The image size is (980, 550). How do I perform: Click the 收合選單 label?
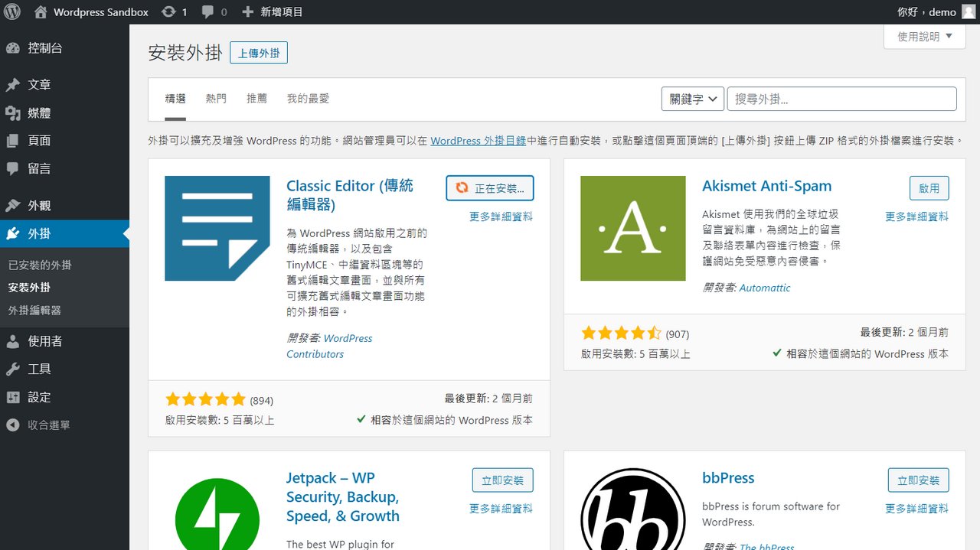coord(49,425)
